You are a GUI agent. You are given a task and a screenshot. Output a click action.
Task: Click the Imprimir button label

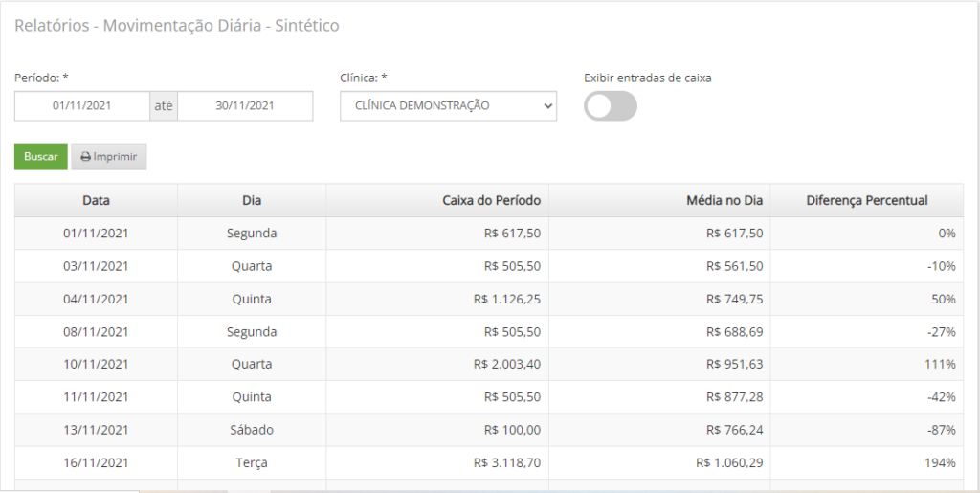(115, 157)
